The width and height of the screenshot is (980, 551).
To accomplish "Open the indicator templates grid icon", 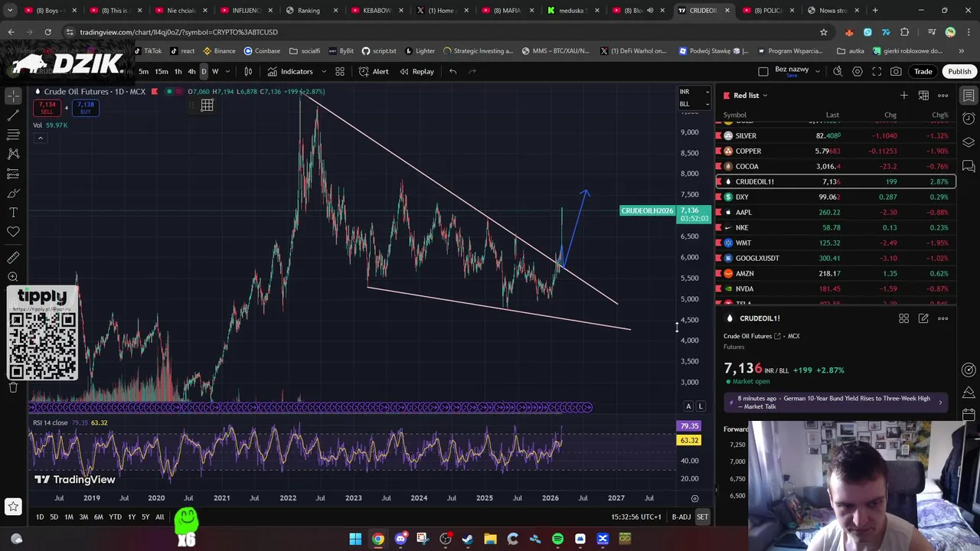I will coord(340,71).
